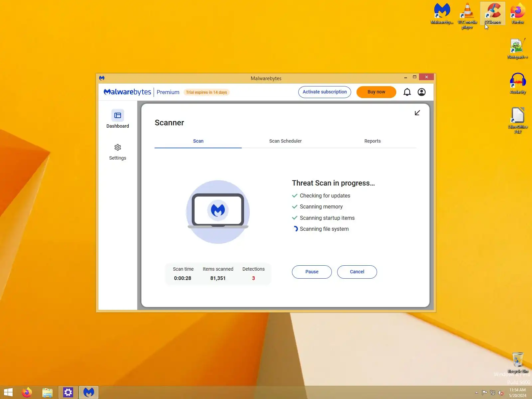The height and width of the screenshot is (399, 532).
Task: Open the Audacity desktop shortcut
Action: point(518,83)
